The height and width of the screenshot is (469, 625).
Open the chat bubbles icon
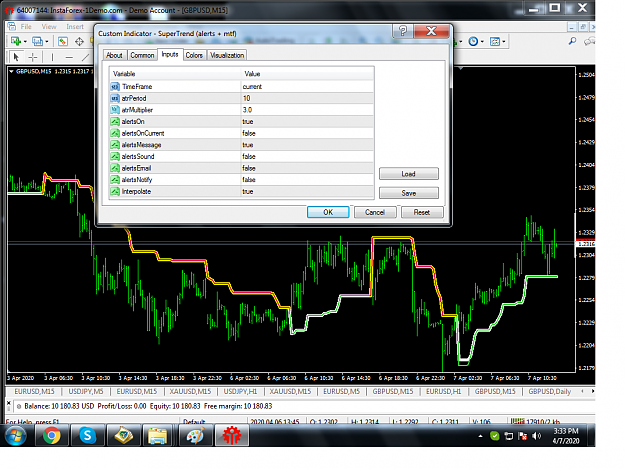point(589,41)
